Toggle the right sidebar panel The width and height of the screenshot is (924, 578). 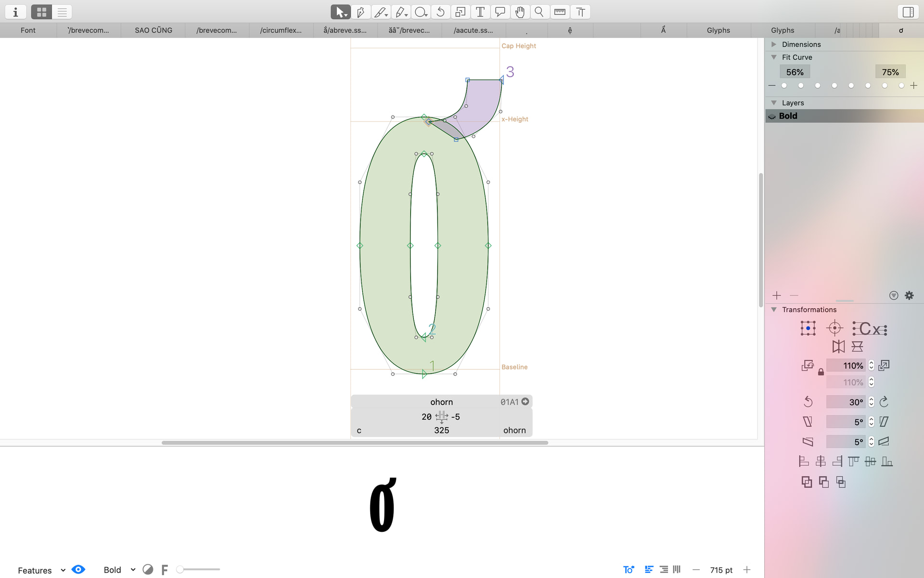coord(908,12)
